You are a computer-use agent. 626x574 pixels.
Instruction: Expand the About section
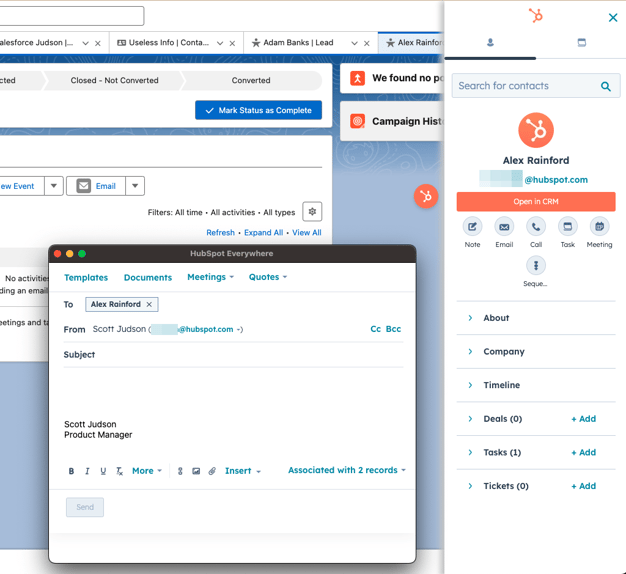(496, 318)
